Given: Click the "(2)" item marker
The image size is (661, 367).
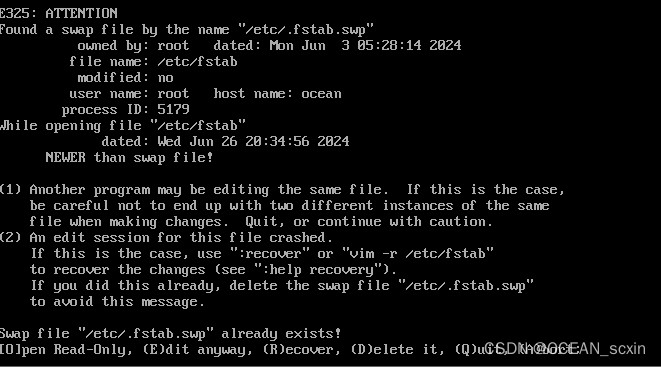Looking at the screenshot, I should pyautogui.click(x=11, y=238).
